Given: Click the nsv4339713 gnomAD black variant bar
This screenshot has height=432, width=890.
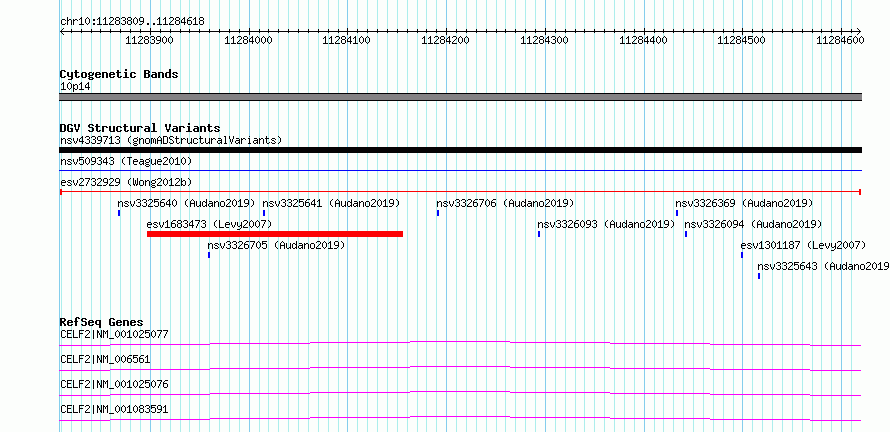Looking at the screenshot, I should (x=460, y=150).
